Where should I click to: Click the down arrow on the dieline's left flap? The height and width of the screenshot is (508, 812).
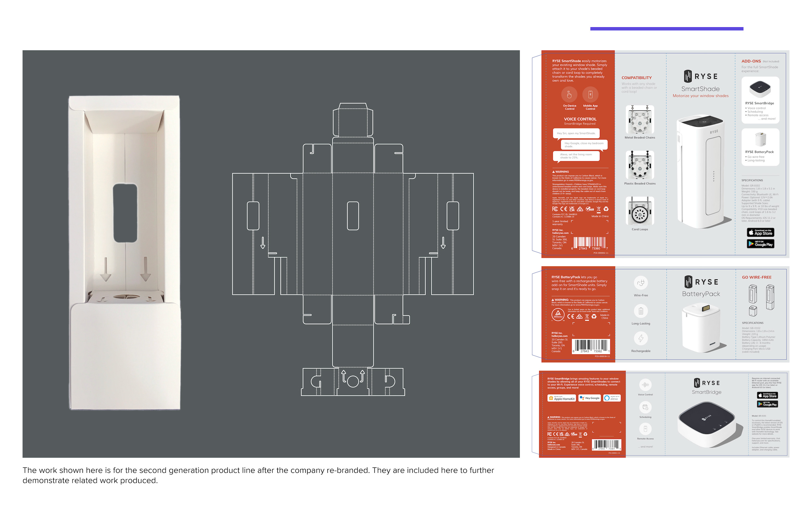[263, 243]
